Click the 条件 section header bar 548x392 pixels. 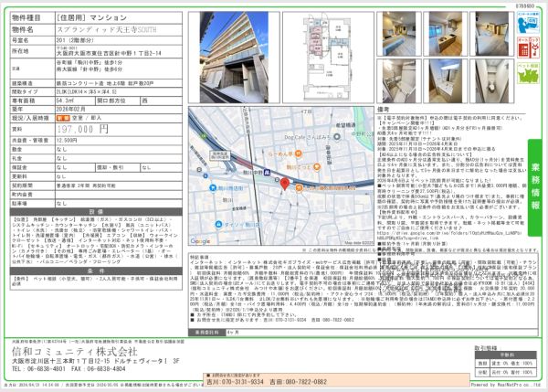click(96, 271)
